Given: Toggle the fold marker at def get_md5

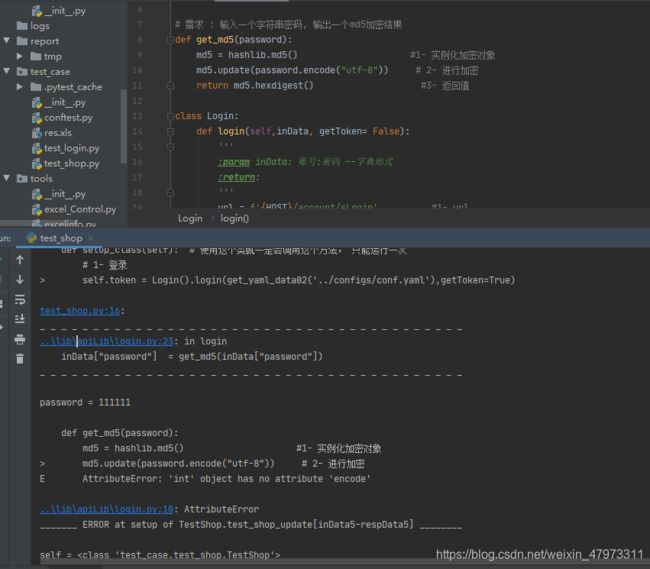Looking at the screenshot, I should tap(170, 40).
